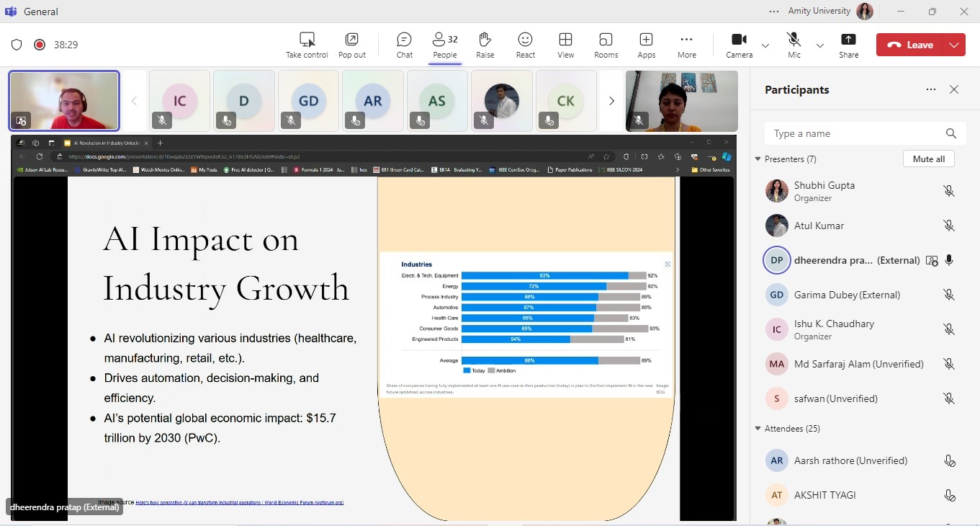Open mic options dropdown arrow
This screenshot has height=526, width=980.
pyautogui.click(x=819, y=45)
